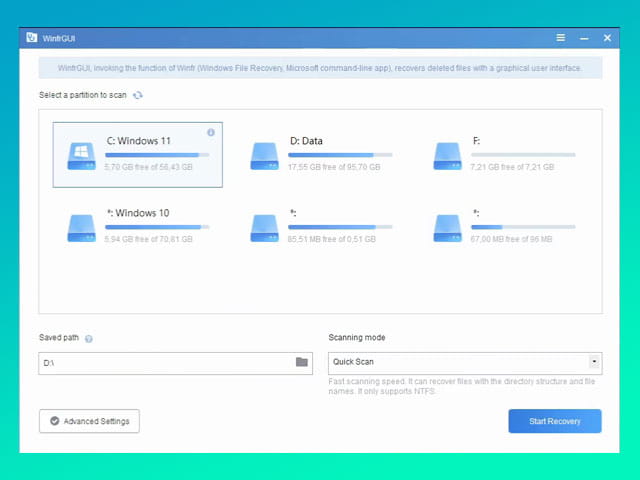The width and height of the screenshot is (640, 480).
Task: Refresh the partition list
Action: [x=138, y=95]
